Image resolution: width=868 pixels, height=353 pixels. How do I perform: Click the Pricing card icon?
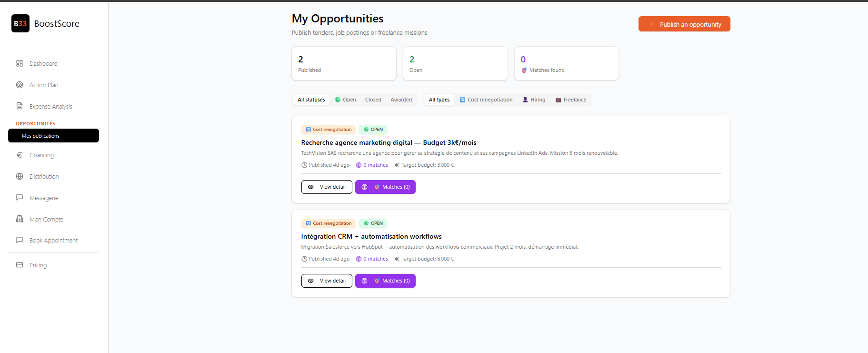tap(20, 265)
